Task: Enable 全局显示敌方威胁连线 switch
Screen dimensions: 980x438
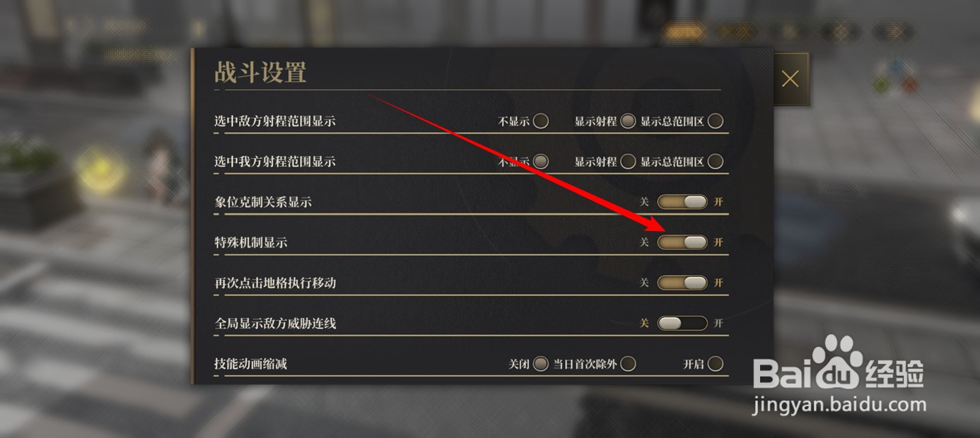Action: (x=682, y=323)
